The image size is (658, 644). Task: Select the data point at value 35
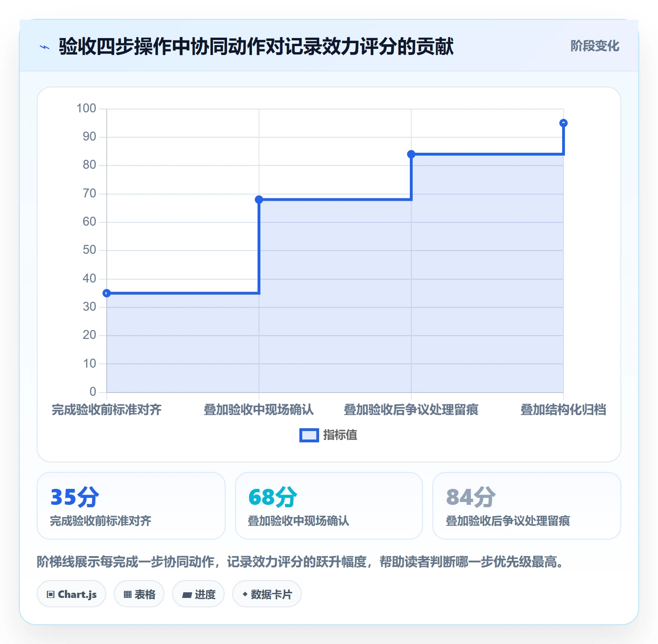click(x=107, y=293)
